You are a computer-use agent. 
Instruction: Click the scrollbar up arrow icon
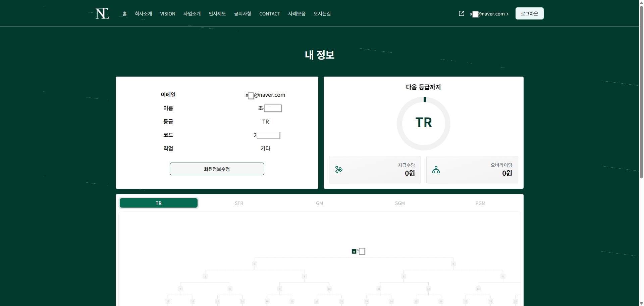click(641, 2)
